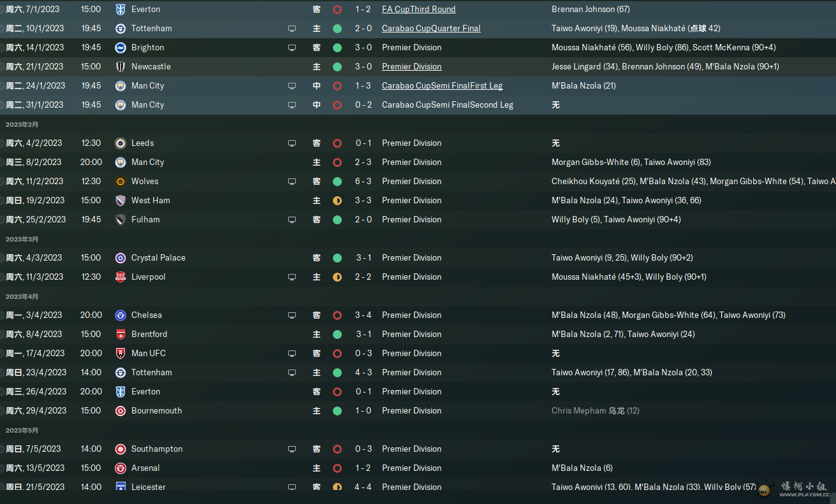Click the Liverpool club crest
Image resolution: width=836 pixels, height=504 pixels.
coord(121,277)
